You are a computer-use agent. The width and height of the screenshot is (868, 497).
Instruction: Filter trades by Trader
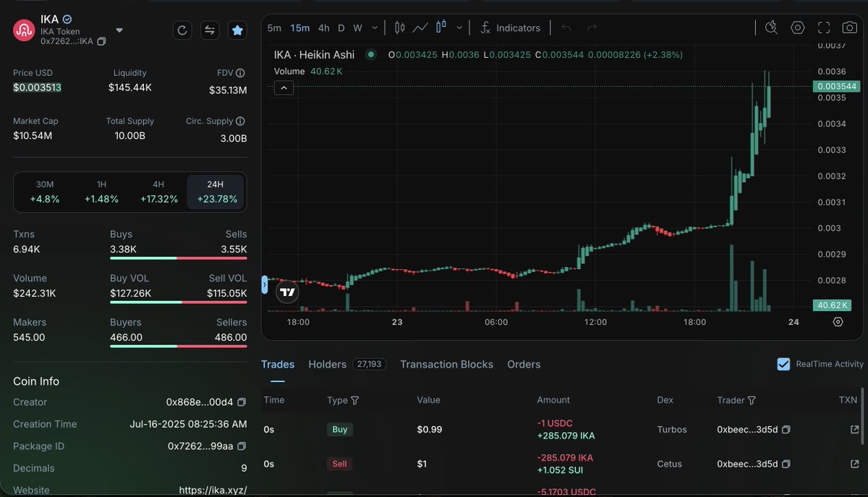tap(752, 400)
